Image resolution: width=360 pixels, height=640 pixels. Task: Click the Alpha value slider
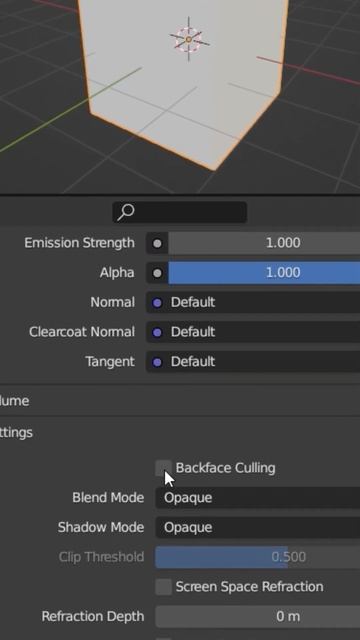(x=264, y=273)
